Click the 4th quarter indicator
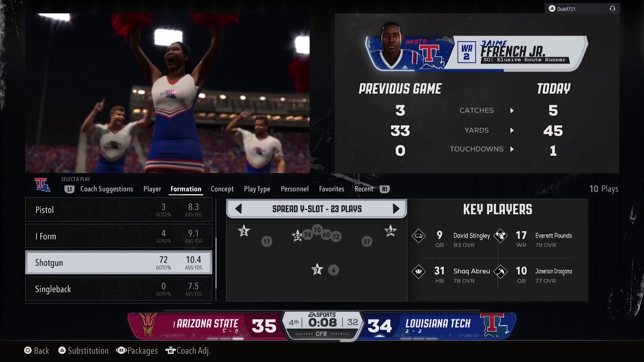 click(293, 322)
